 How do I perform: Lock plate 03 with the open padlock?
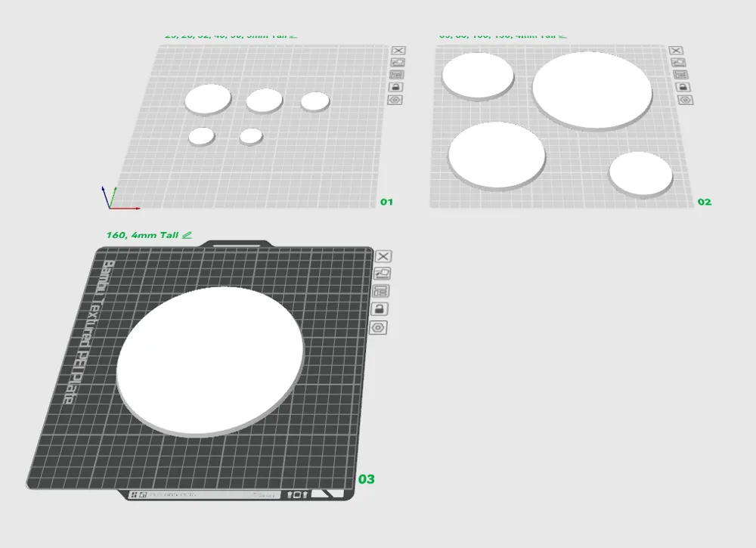pyautogui.click(x=380, y=309)
